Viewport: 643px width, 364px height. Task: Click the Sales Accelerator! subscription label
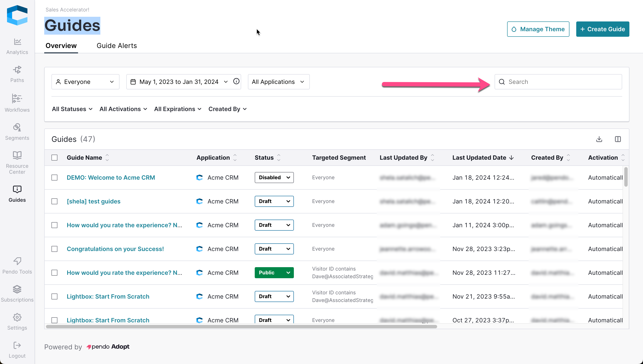pyautogui.click(x=67, y=10)
